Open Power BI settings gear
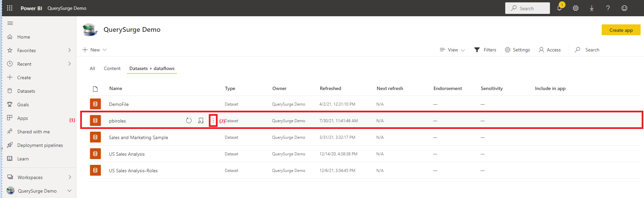Image resolution: width=644 pixels, height=198 pixels. pyautogui.click(x=576, y=8)
